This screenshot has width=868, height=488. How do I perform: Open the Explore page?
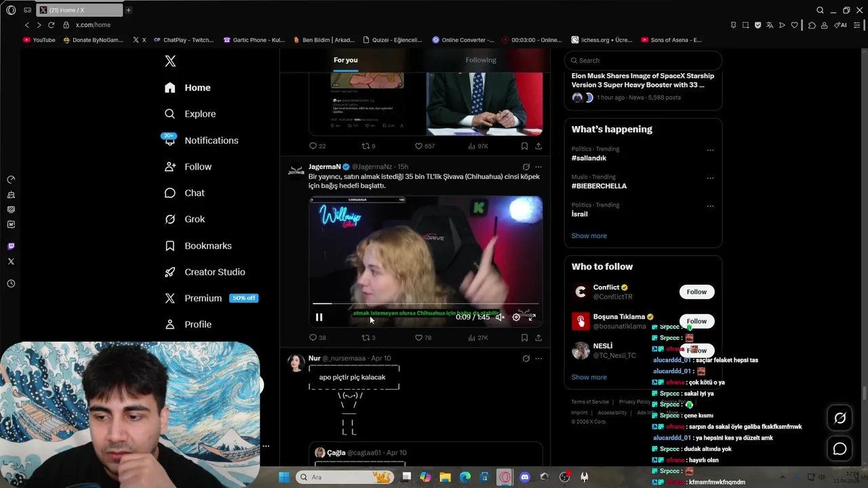(190, 114)
